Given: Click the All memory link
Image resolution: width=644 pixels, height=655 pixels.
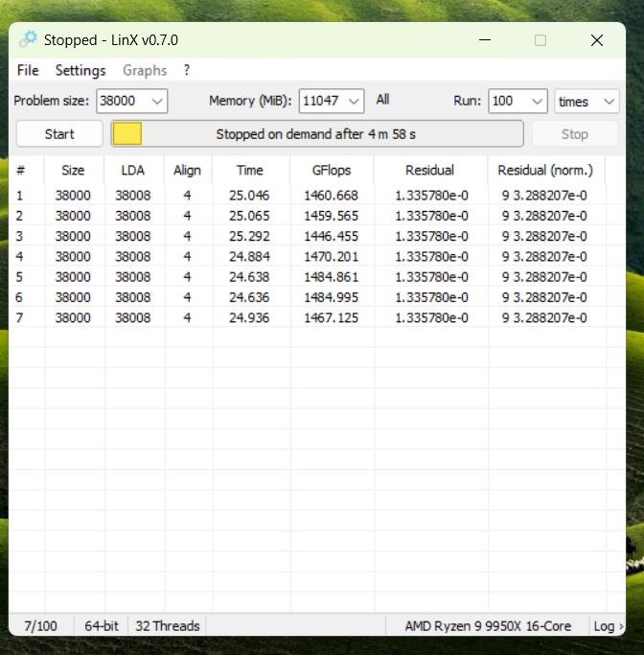Looking at the screenshot, I should click(382, 100).
